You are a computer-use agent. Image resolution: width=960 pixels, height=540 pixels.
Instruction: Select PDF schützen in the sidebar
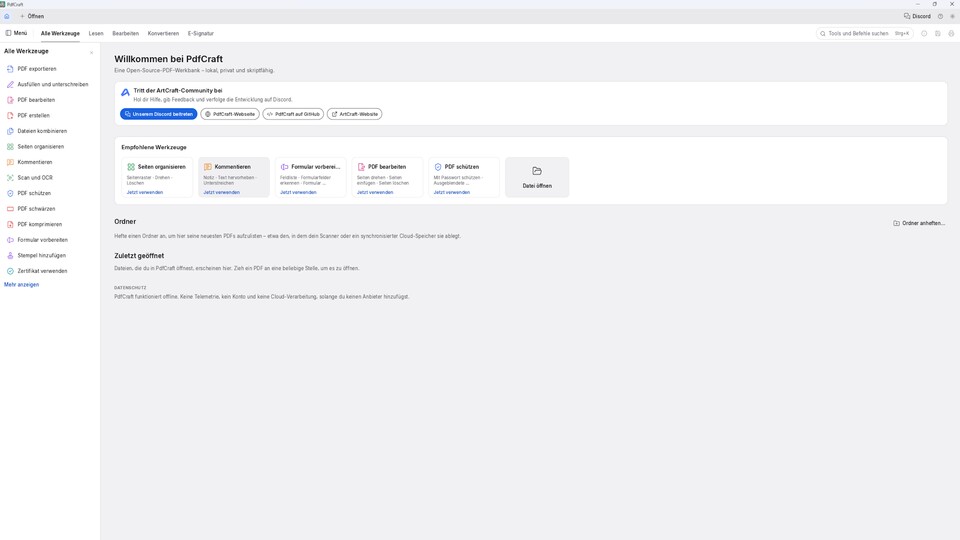(x=49, y=193)
